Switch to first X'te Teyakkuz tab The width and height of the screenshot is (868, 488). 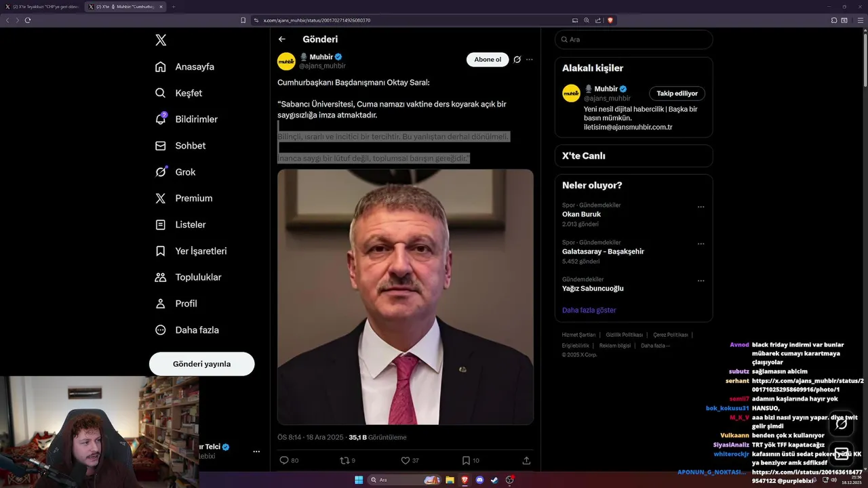(41, 7)
